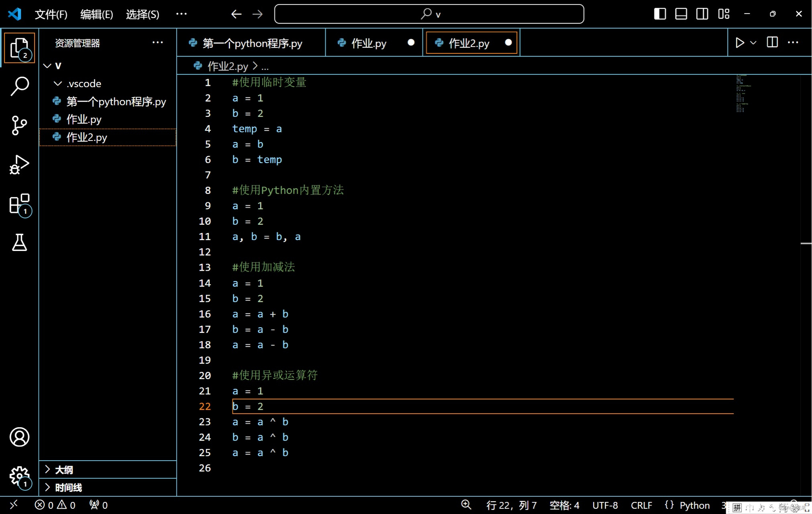Open the Source Control view
812x514 pixels.
[x=19, y=125]
